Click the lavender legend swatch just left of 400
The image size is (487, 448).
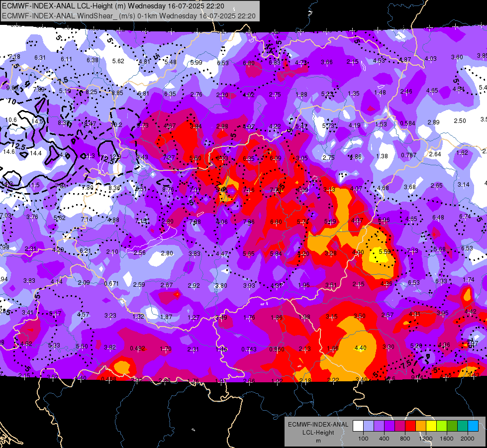coord(379,426)
